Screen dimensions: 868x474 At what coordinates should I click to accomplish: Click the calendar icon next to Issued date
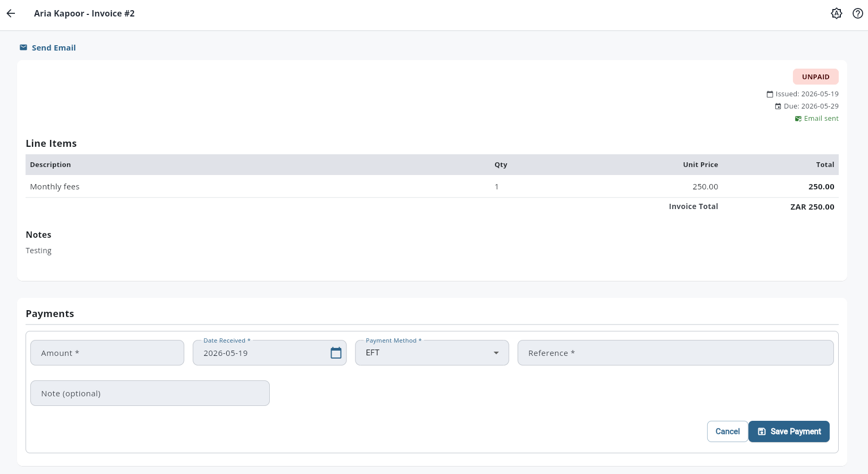[x=770, y=94]
